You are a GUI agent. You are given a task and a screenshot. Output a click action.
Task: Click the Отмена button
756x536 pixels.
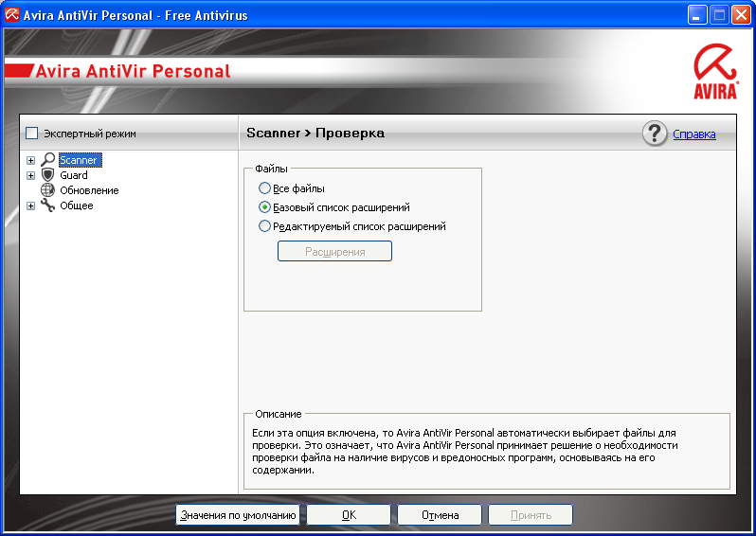click(440, 515)
